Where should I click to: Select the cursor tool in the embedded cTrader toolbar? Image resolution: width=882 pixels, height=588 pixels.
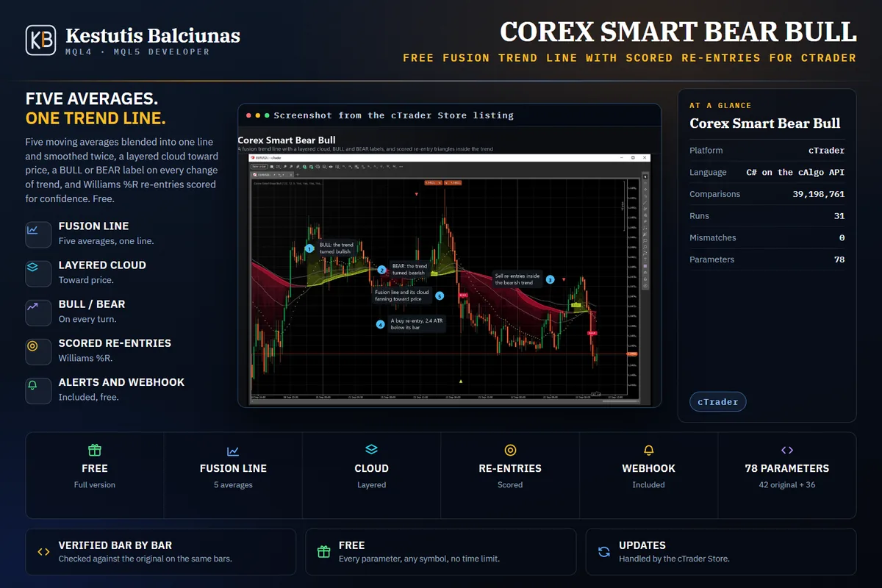click(x=645, y=176)
